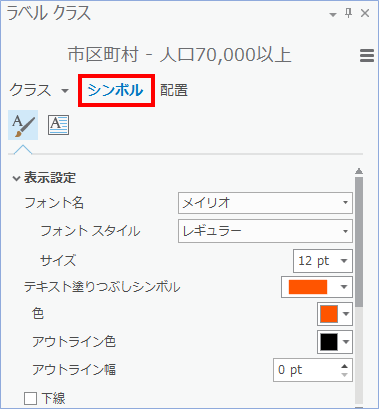Enable the 下線 checkbox
Viewport: 379px width, 409px height.
(x=30, y=398)
